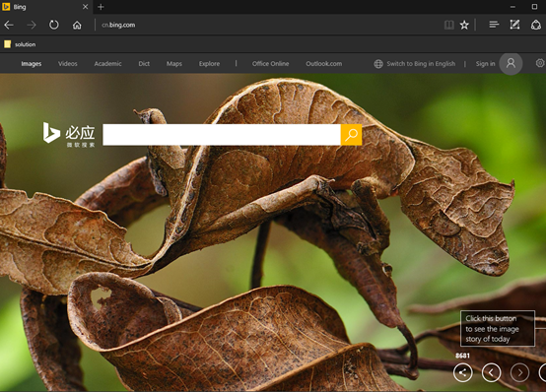Select the Bing browser tab

(46, 7)
